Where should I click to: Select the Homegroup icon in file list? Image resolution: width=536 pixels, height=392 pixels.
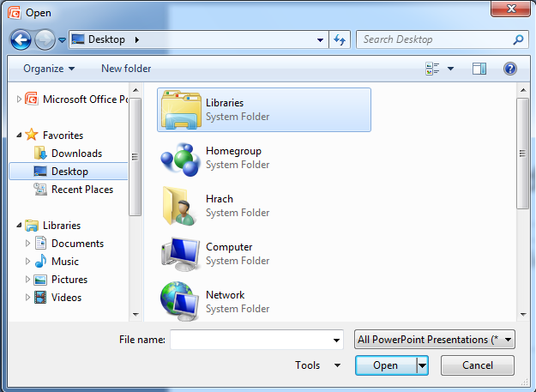point(179,157)
